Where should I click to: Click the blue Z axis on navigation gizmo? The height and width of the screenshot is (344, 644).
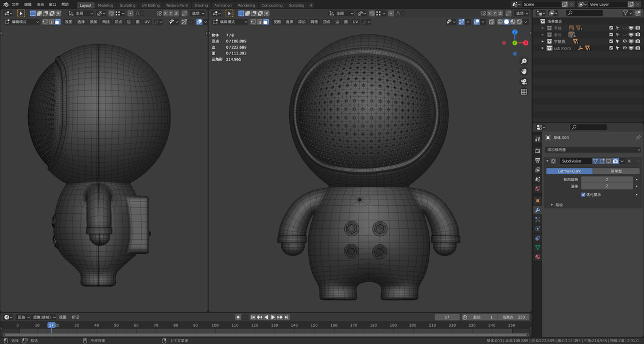(x=515, y=32)
